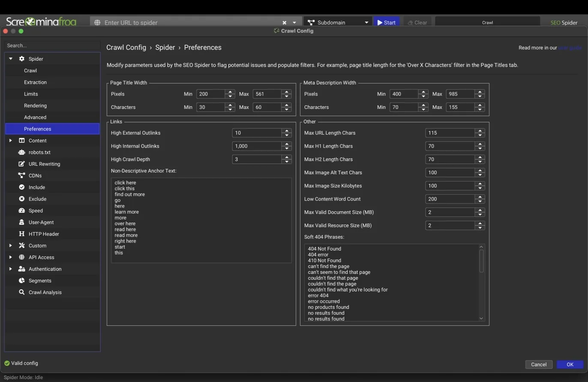The image size is (588, 382).
Task: Click the Clear button in toolbar
Action: tap(417, 22)
